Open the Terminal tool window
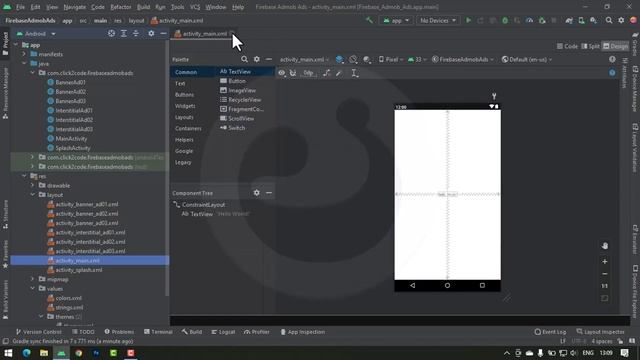The image size is (640, 360). coord(158,332)
